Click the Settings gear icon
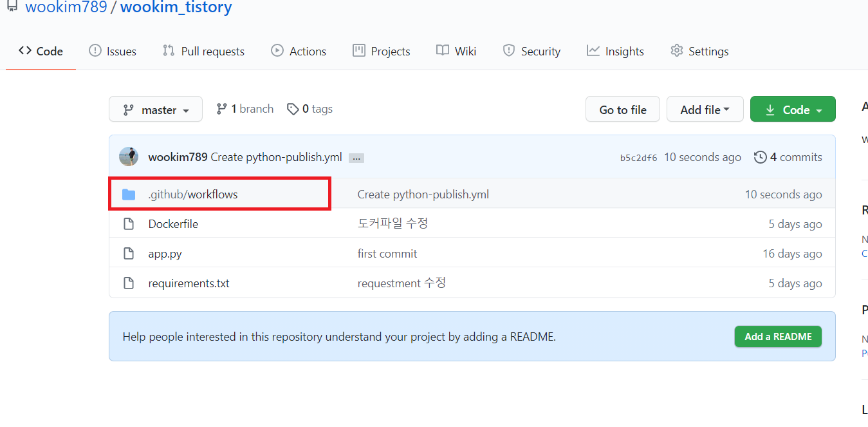The image size is (868, 427). coord(676,50)
